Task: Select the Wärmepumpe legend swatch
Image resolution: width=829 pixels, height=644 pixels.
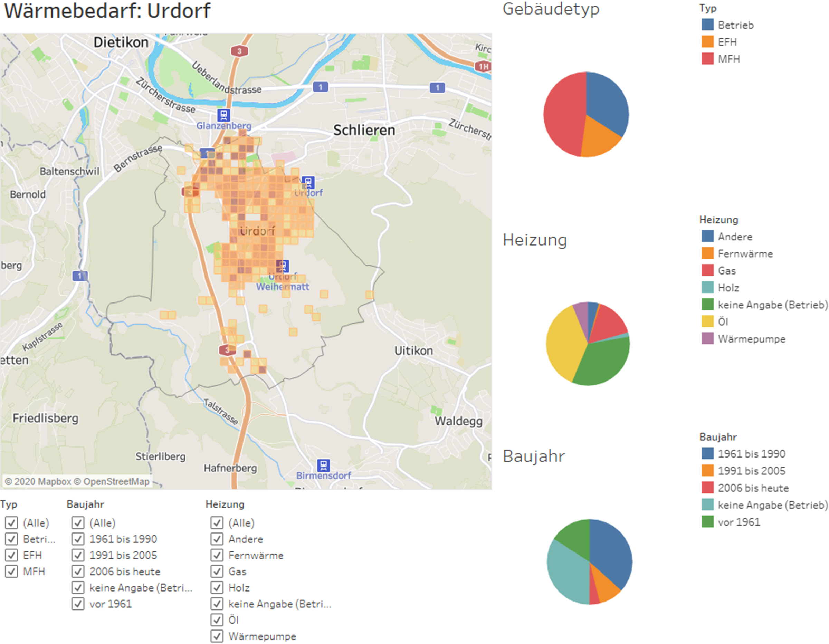Action: (x=707, y=338)
